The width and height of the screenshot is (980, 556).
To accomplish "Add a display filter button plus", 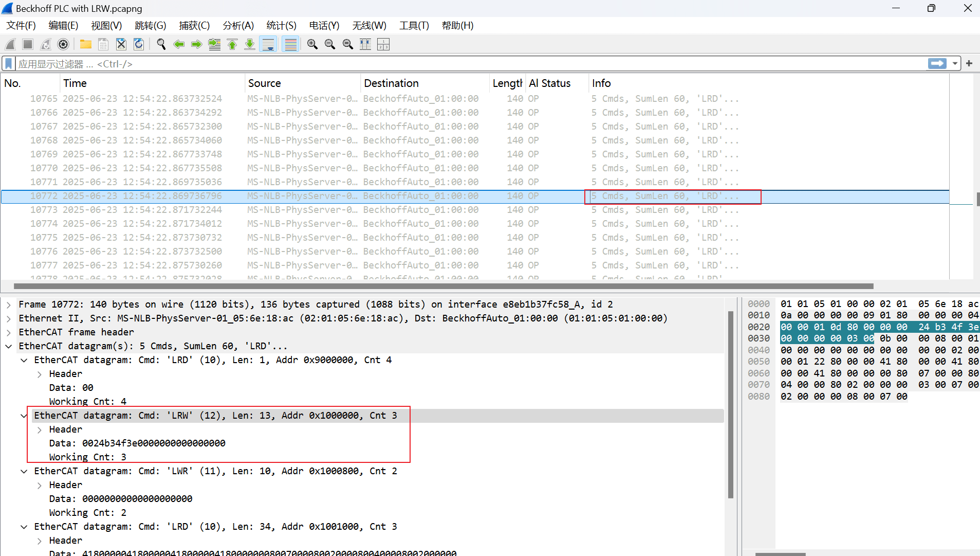I will tap(969, 64).
